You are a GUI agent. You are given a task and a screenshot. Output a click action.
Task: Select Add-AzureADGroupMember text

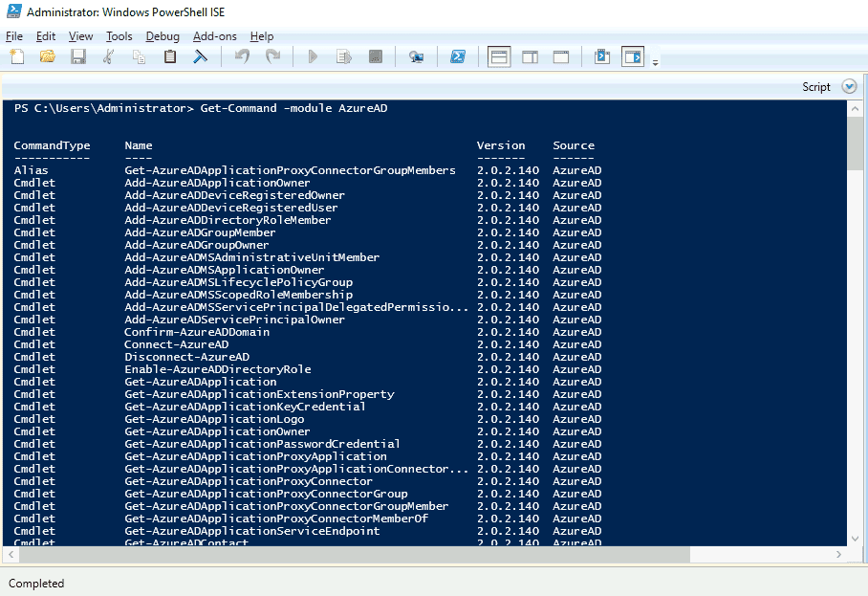coord(200,232)
